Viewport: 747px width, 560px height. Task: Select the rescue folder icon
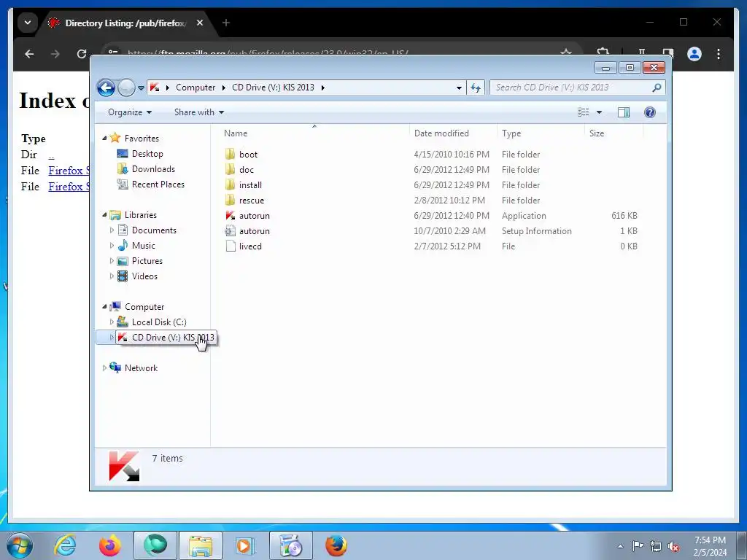coord(230,200)
